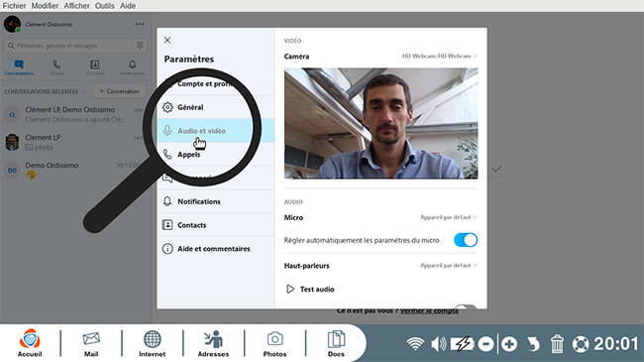
Task: Open the Micro device dropdown
Action: coord(449,217)
